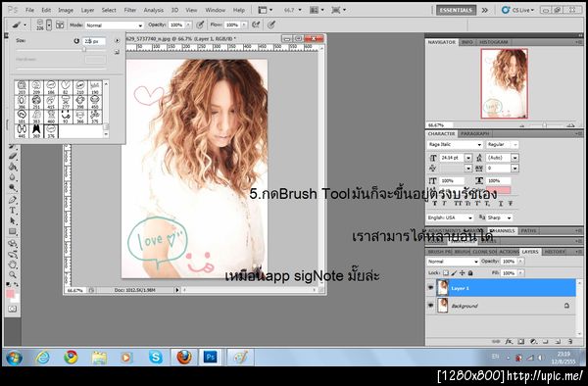Open the font size 24.14 pt dropdown

(468, 158)
